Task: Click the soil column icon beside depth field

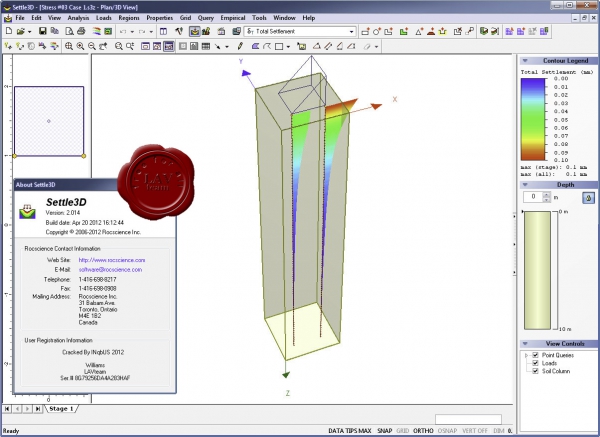Action: 589,198
